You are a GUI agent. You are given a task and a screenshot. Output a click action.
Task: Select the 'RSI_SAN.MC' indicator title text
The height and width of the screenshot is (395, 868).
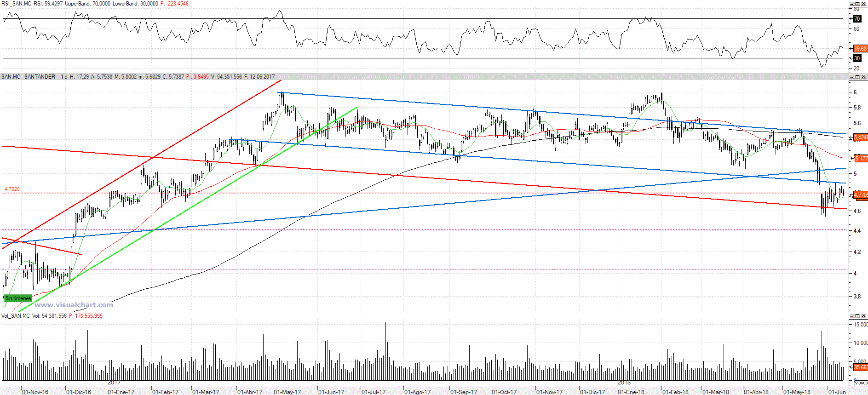pyautogui.click(x=16, y=4)
